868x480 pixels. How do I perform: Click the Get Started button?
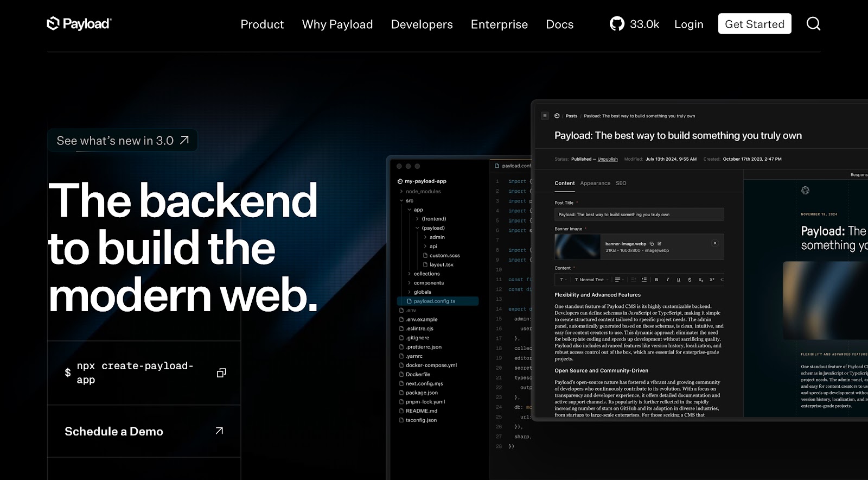pyautogui.click(x=755, y=24)
